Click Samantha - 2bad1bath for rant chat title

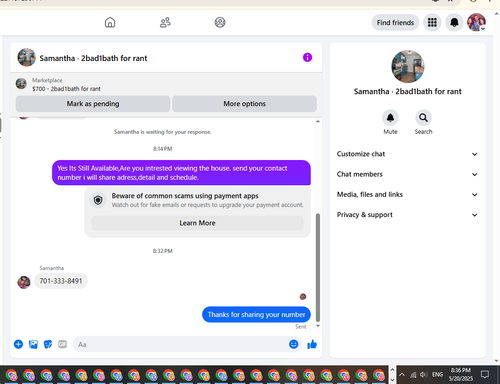(x=93, y=58)
